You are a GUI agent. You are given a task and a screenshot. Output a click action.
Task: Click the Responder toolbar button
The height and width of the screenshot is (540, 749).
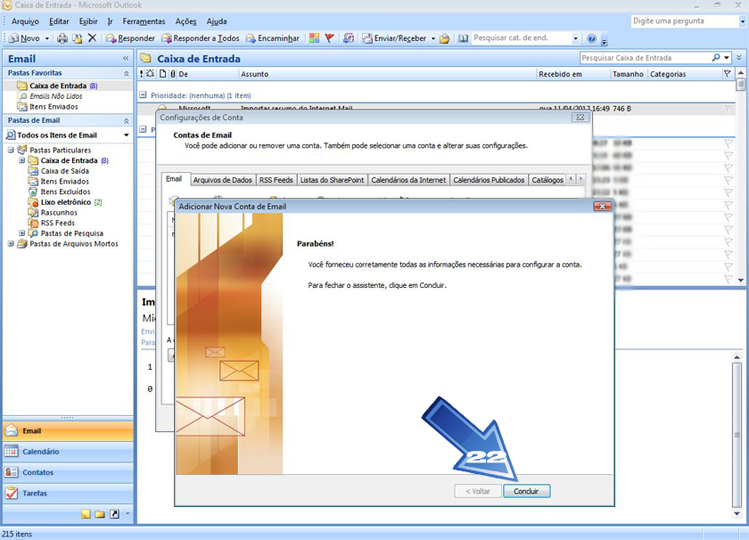point(130,38)
